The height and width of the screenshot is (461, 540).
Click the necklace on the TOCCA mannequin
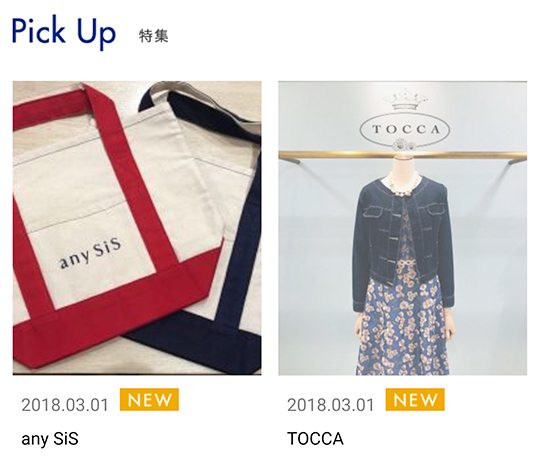405,188
